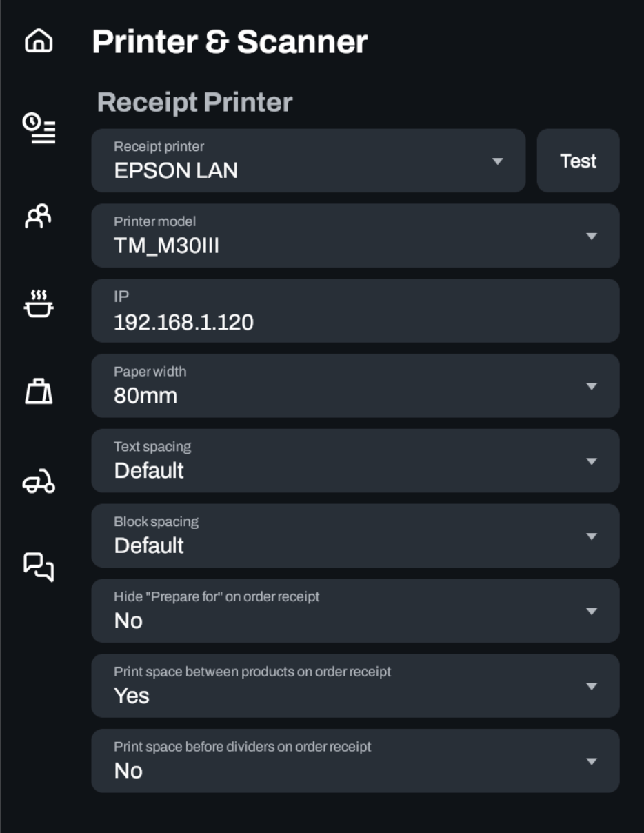Open the delivery scooter icon

pyautogui.click(x=39, y=482)
